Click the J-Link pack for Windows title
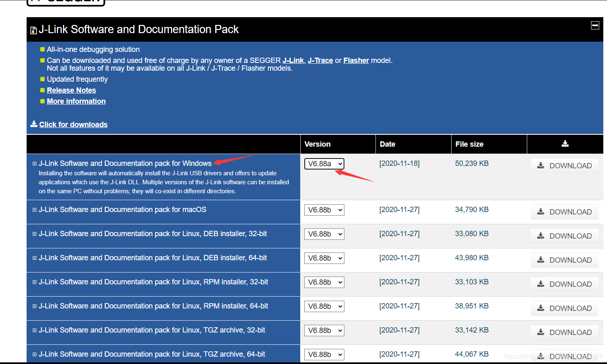The image size is (607, 364). tap(125, 163)
